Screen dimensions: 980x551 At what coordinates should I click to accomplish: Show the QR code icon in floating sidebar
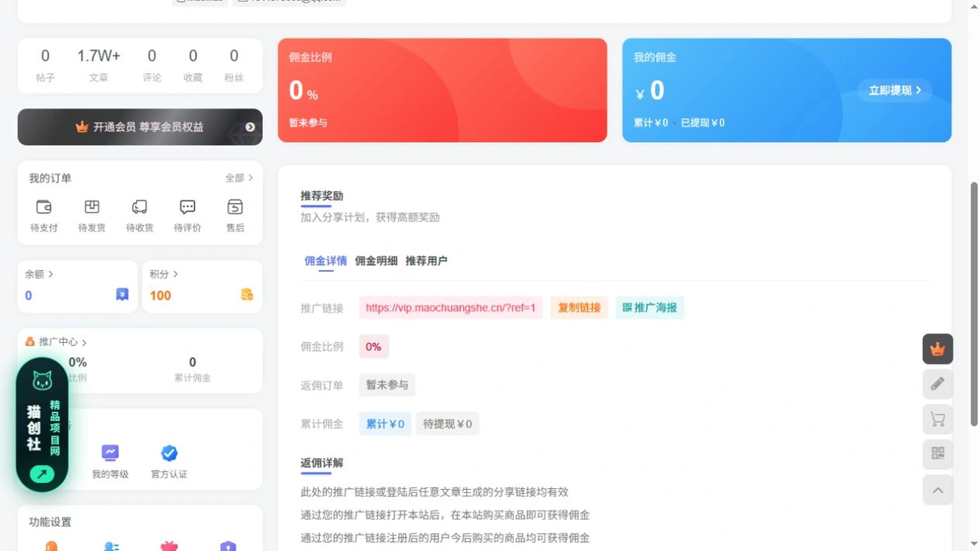tap(938, 454)
